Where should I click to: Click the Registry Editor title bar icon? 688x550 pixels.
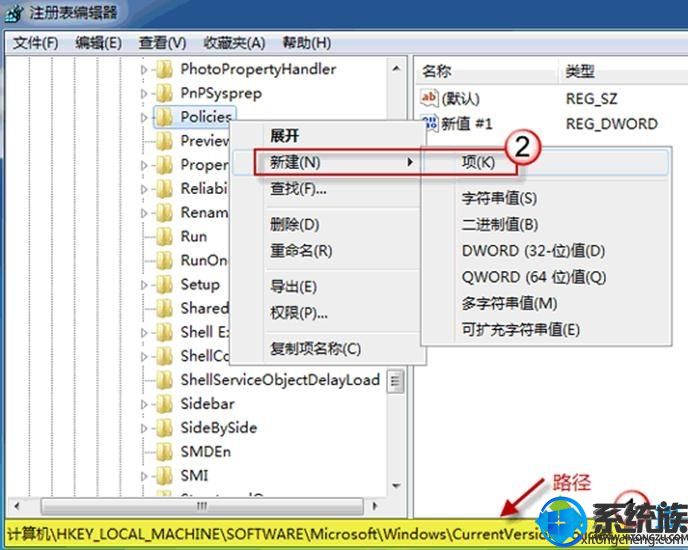coord(13,13)
